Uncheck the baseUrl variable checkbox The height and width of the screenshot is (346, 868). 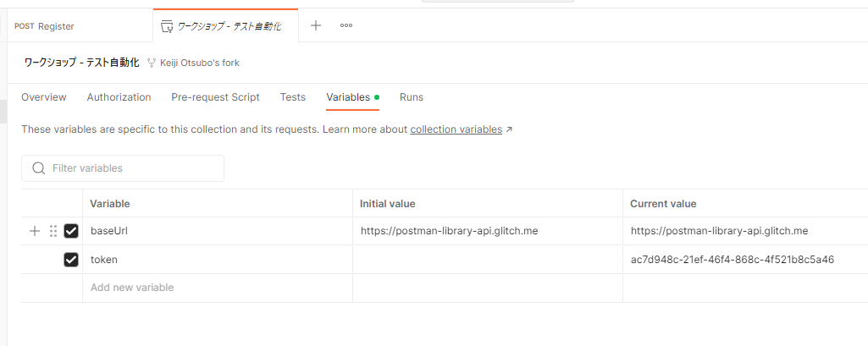tap(71, 231)
